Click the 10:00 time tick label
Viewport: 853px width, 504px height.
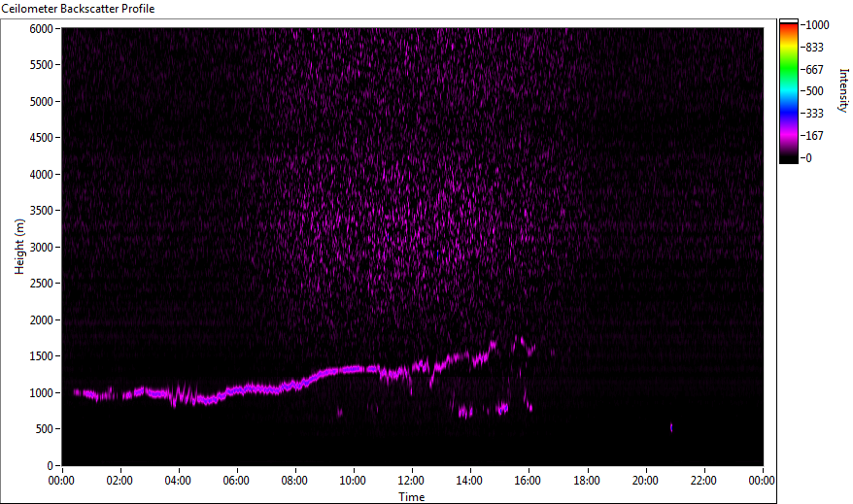(353, 481)
